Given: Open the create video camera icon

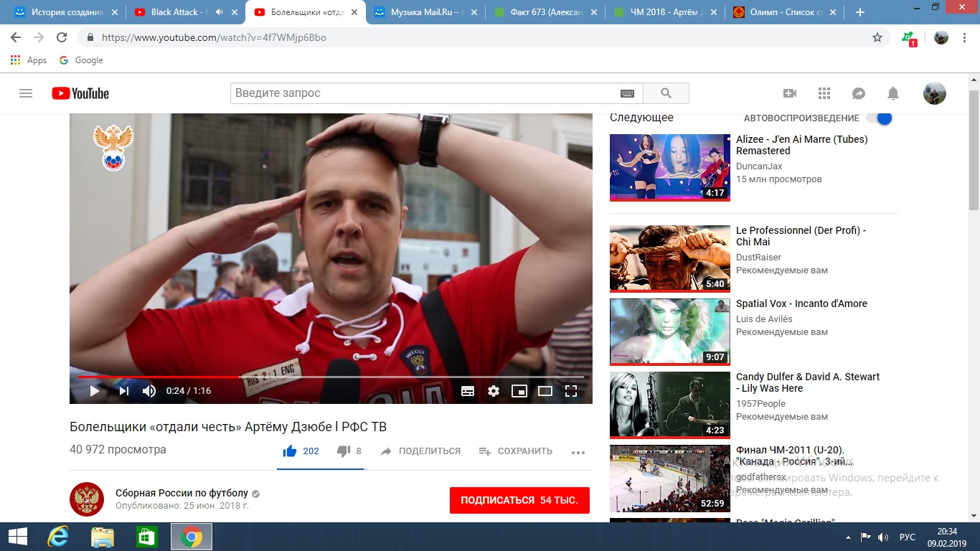Looking at the screenshot, I should pyautogui.click(x=790, y=93).
